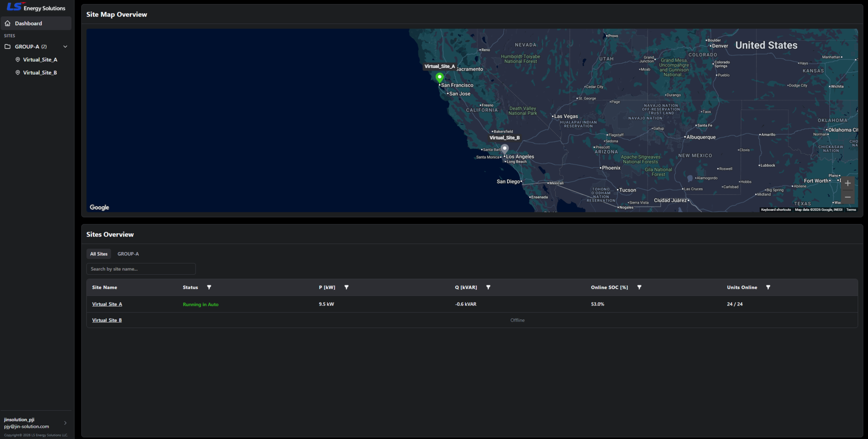This screenshot has height=439, width=868.
Task: Click the Virtual_Site_A map label
Action: click(440, 66)
